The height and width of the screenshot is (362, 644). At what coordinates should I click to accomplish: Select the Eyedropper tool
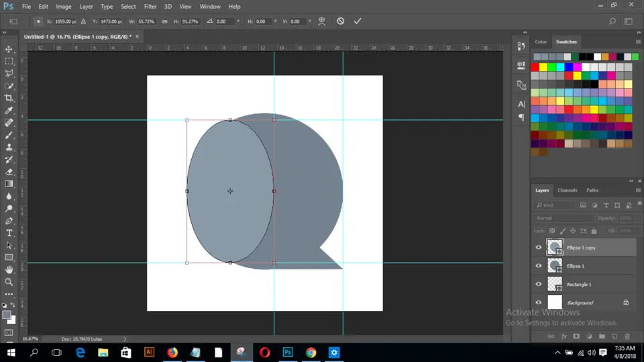click(x=9, y=111)
